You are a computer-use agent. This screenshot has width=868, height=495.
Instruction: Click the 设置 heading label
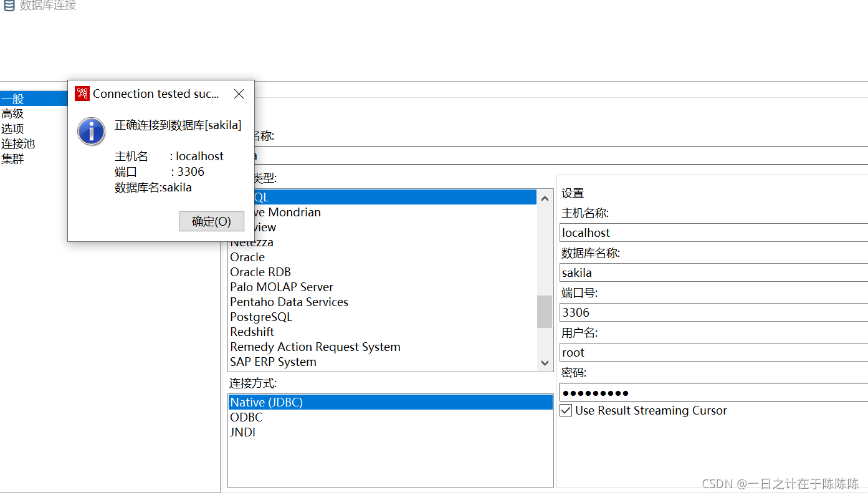point(573,193)
